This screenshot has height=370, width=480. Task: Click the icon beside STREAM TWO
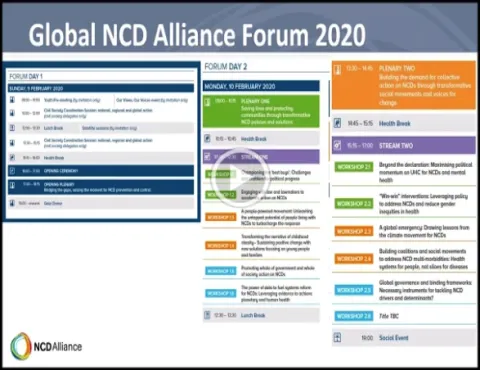tap(337, 145)
